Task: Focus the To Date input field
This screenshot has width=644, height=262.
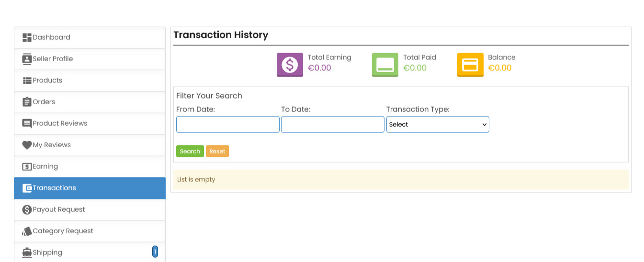Action: 332,124
